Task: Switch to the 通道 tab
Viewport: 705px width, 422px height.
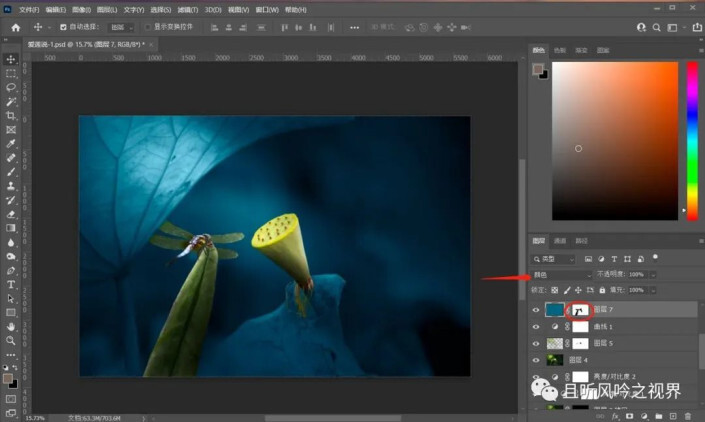Action: pyautogui.click(x=560, y=241)
